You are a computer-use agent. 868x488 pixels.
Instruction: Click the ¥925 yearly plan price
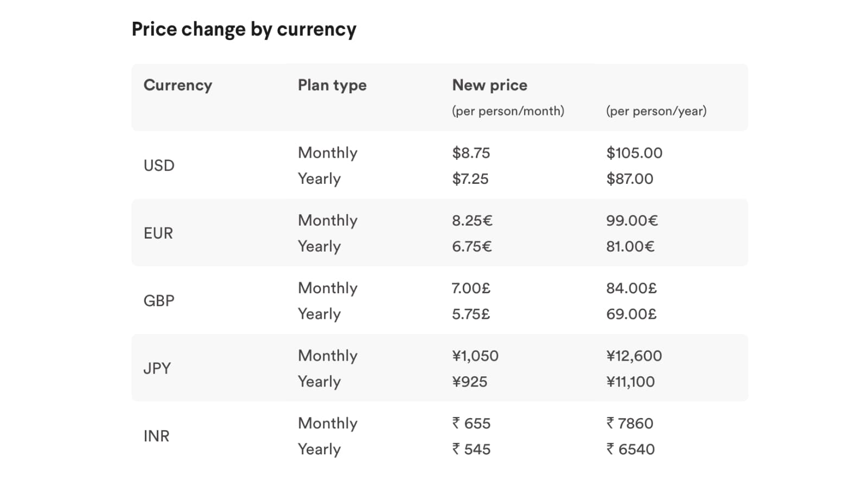pos(469,382)
